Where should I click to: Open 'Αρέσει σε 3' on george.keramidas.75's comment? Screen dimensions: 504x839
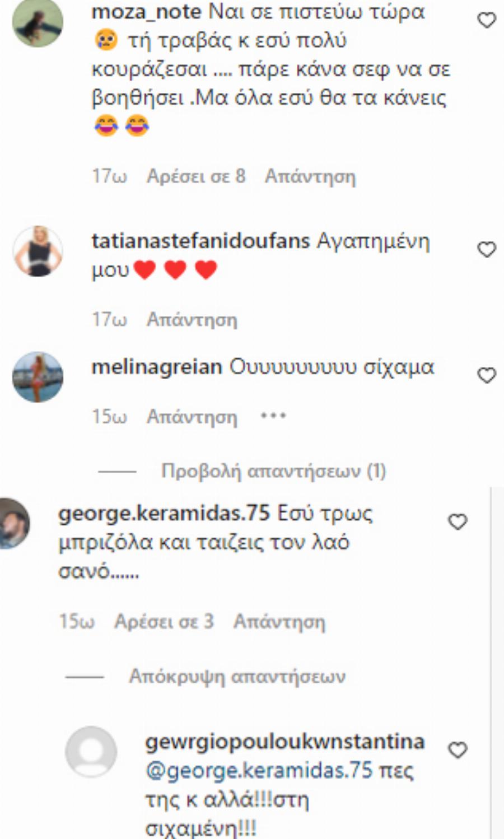click(163, 621)
